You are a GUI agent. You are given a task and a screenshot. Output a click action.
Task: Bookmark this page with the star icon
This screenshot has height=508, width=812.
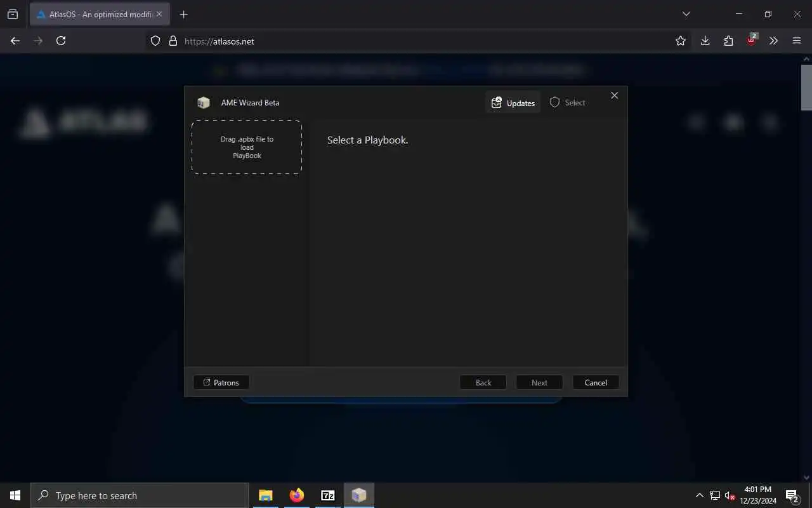[x=681, y=41]
